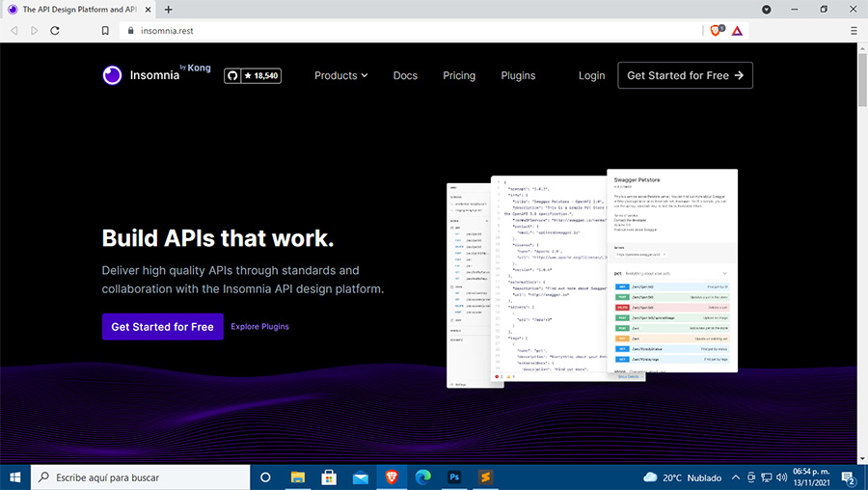Bookmark this page with the bookmark icon
This screenshot has height=490, width=868.
click(105, 31)
